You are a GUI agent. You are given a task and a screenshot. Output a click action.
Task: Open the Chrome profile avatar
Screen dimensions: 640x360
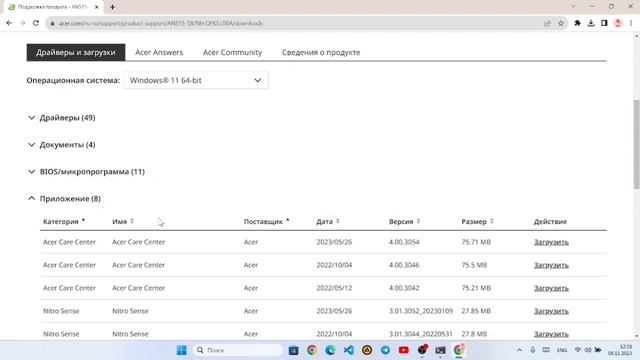click(x=618, y=23)
